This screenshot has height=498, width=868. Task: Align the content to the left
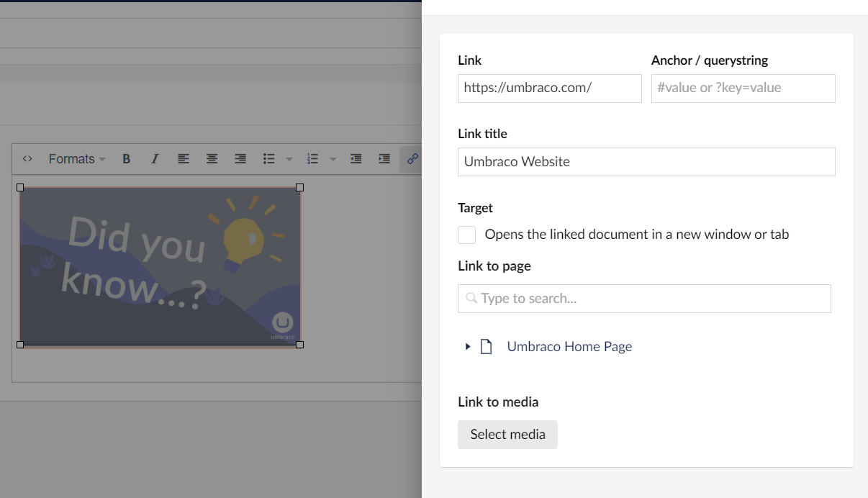[x=184, y=159]
